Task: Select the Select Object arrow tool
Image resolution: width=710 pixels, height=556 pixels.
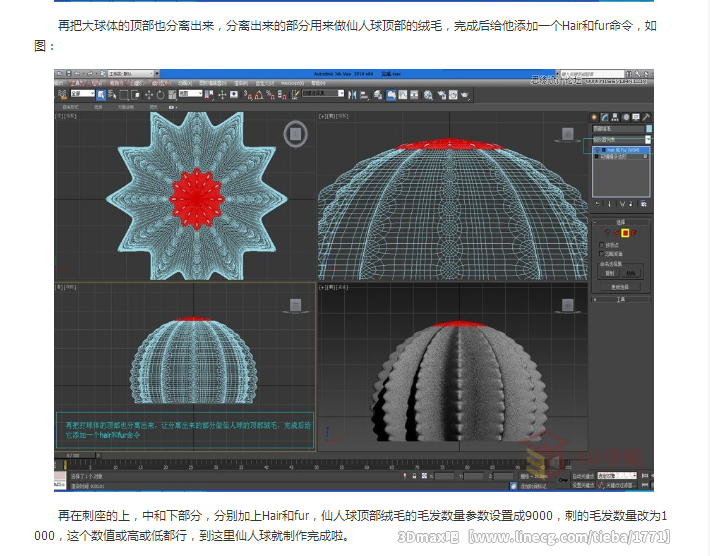Action: [x=101, y=95]
